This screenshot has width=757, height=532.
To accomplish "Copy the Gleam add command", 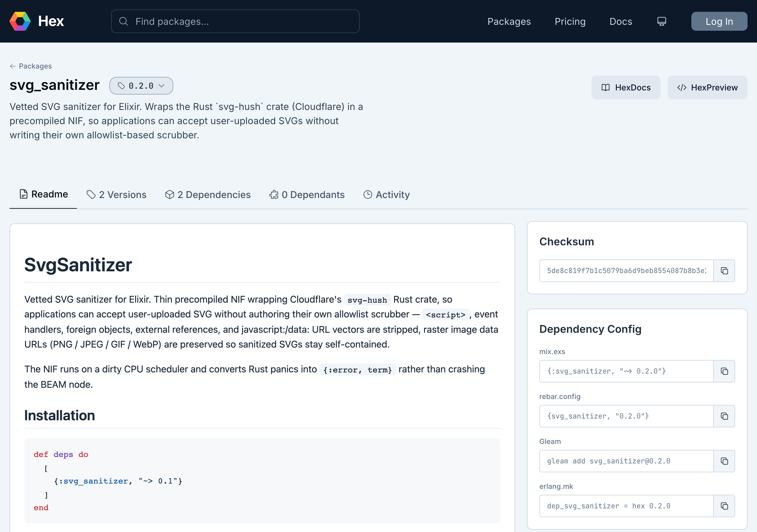I will click(724, 461).
